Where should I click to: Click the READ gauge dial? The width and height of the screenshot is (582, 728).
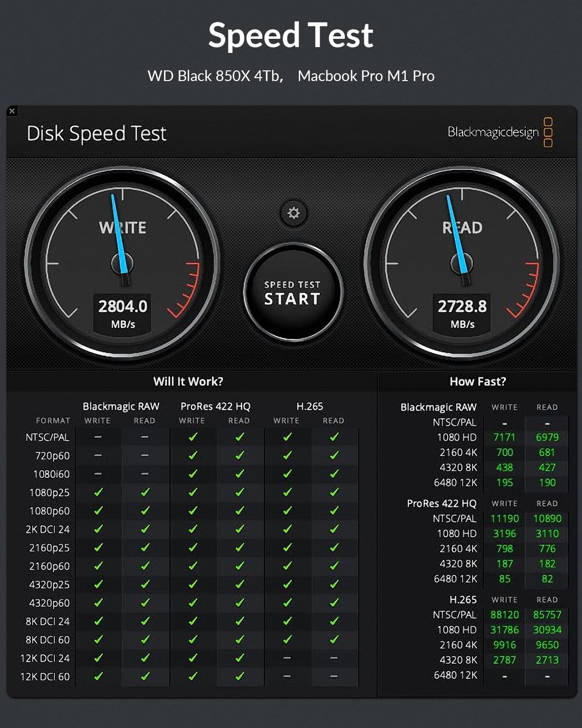462,264
